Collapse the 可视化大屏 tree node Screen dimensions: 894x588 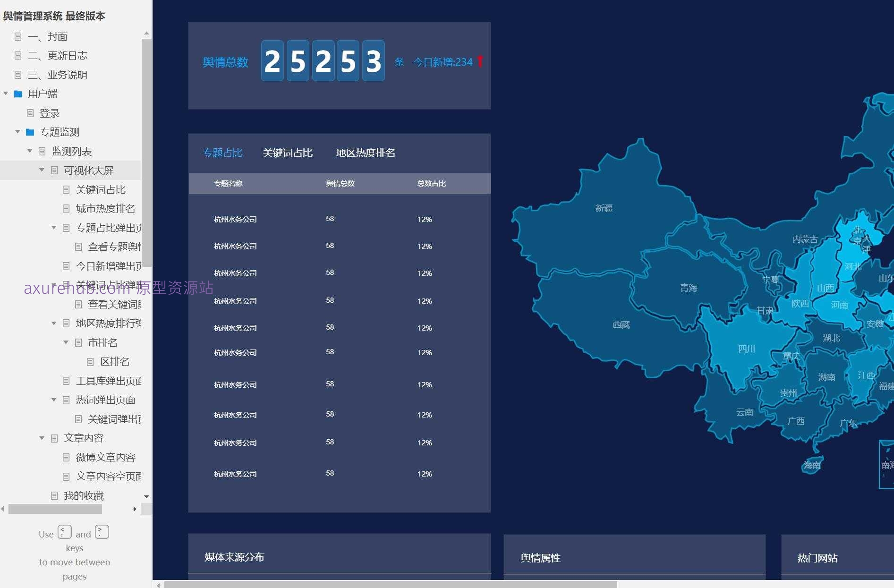42,170
